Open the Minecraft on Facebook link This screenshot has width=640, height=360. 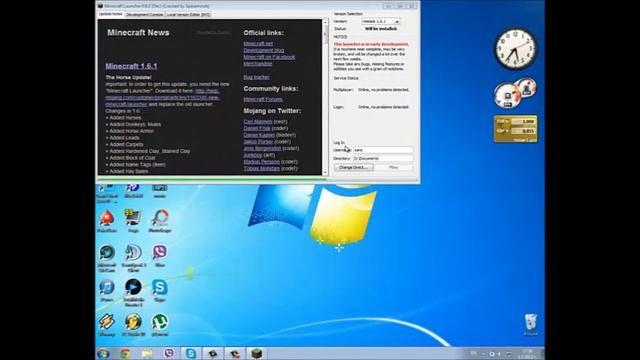tap(269, 57)
